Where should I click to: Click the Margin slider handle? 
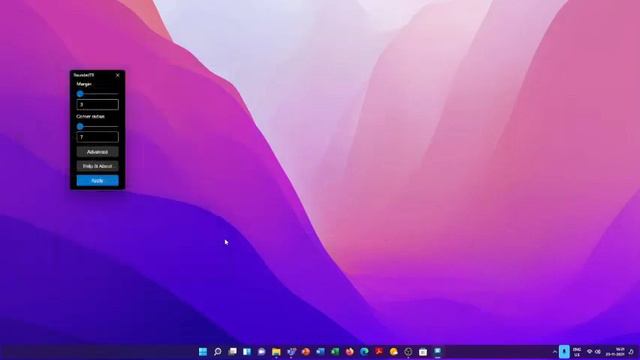[80, 94]
